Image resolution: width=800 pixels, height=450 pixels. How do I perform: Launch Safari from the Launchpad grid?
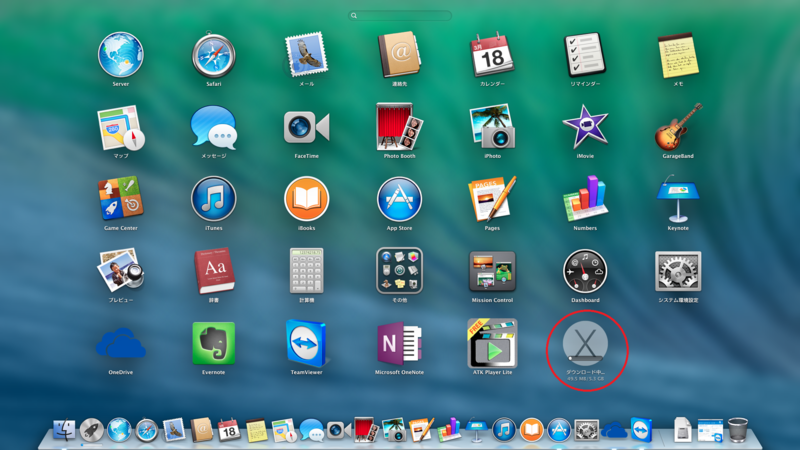coord(213,55)
